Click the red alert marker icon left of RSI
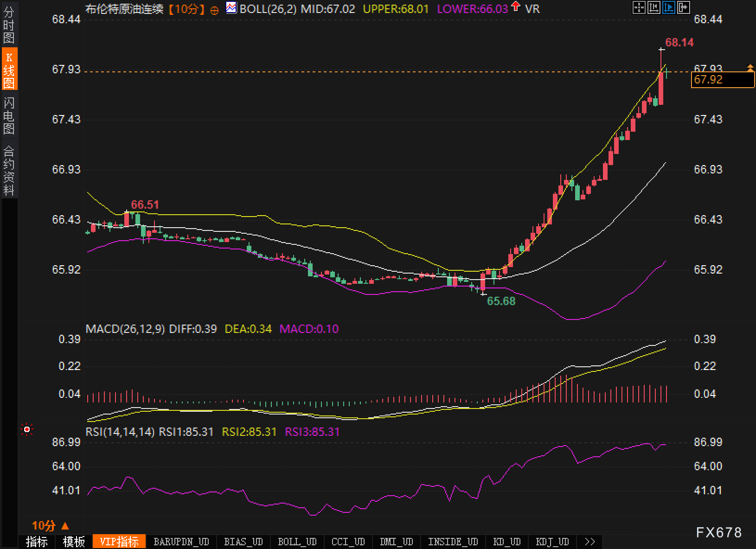756x549 pixels. [x=27, y=430]
